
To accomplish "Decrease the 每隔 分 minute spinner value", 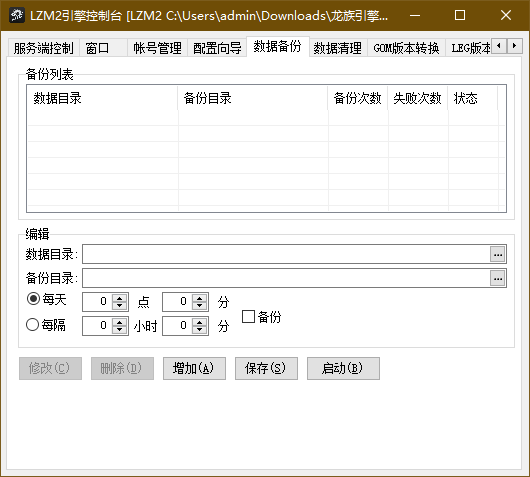I will tap(199, 330).
